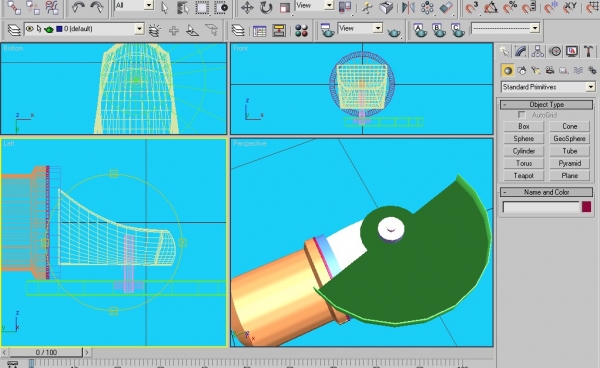600x368 pixels.
Task: Click the Align tool icon
Action: (x=446, y=7)
